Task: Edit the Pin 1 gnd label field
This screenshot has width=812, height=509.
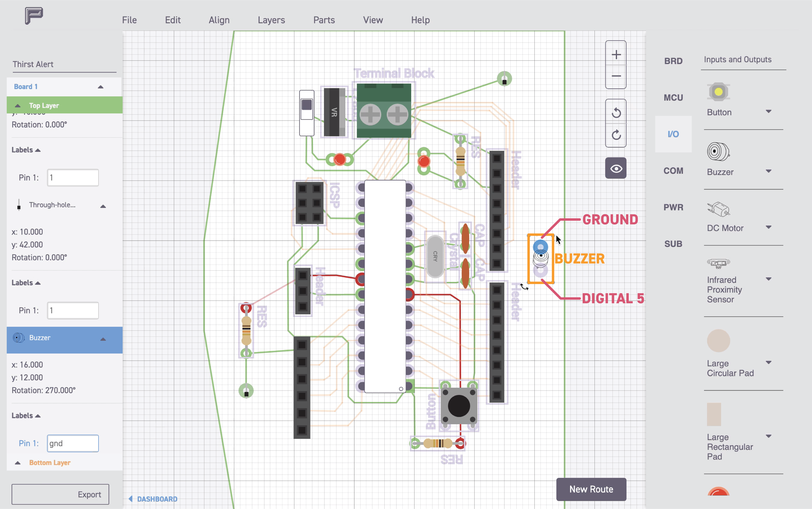Action: (x=73, y=443)
